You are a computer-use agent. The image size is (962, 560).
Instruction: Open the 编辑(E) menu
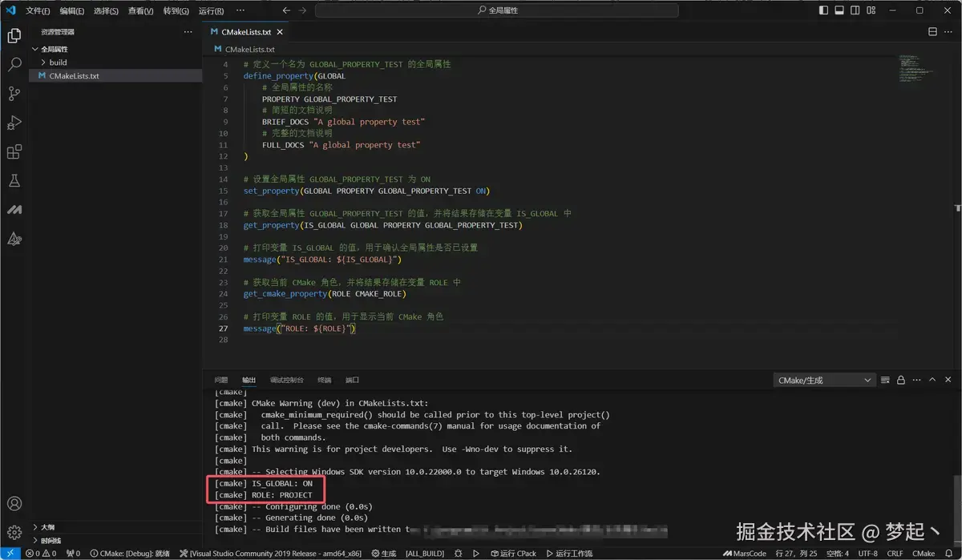72,11
